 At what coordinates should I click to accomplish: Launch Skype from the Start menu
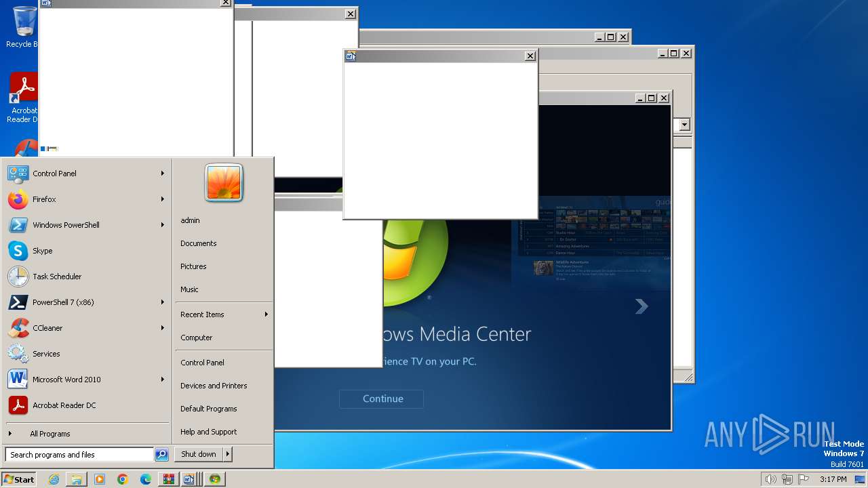click(x=87, y=251)
